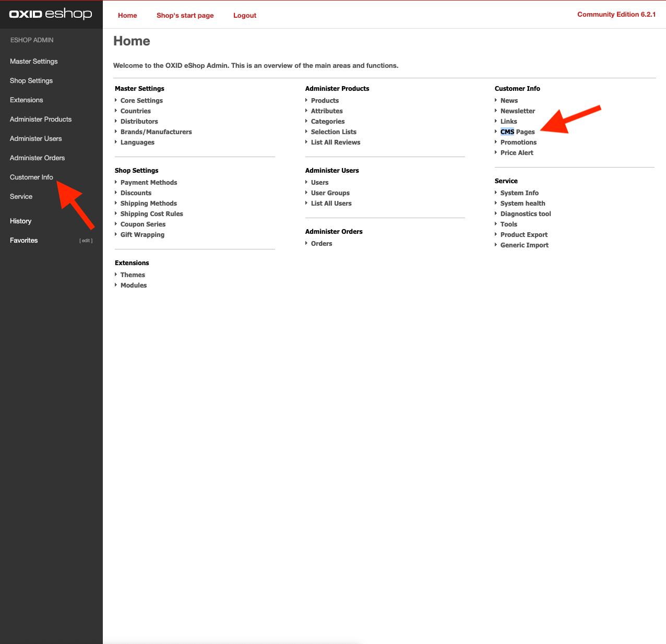Open the Diagnostics tool
The height and width of the screenshot is (644, 666).
point(526,213)
